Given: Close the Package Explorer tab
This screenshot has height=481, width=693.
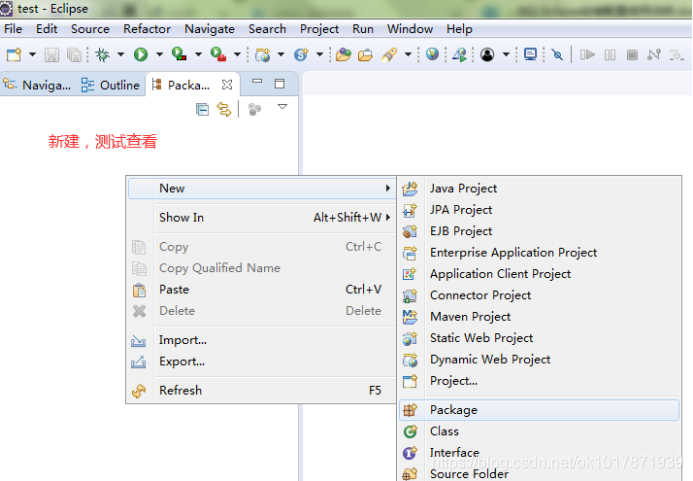Looking at the screenshot, I should point(227,84).
